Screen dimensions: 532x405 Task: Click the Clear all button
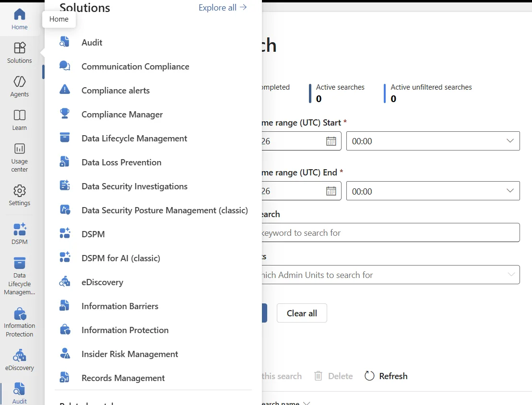(x=302, y=313)
